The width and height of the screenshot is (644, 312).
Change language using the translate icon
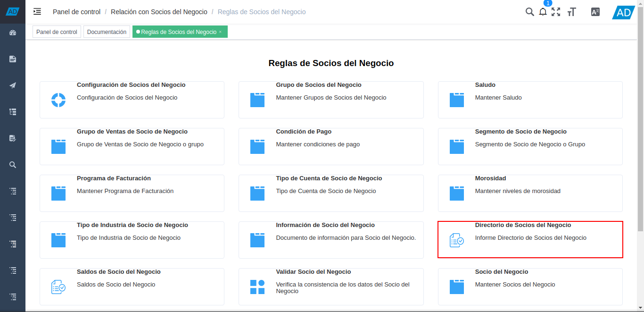(595, 12)
